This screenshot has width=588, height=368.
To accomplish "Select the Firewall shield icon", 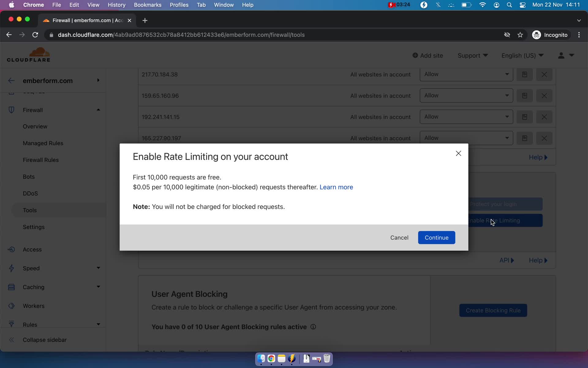I will coord(11,110).
